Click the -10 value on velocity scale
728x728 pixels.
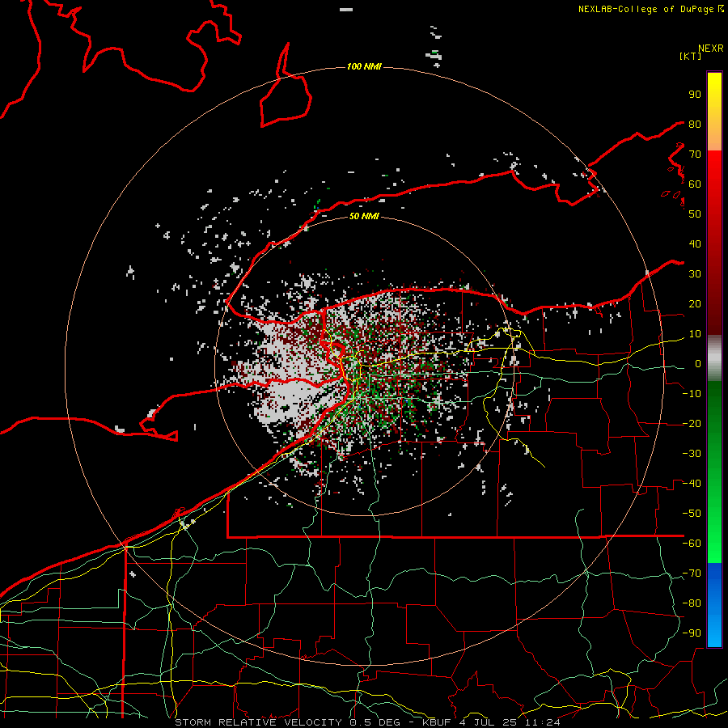[692, 394]
